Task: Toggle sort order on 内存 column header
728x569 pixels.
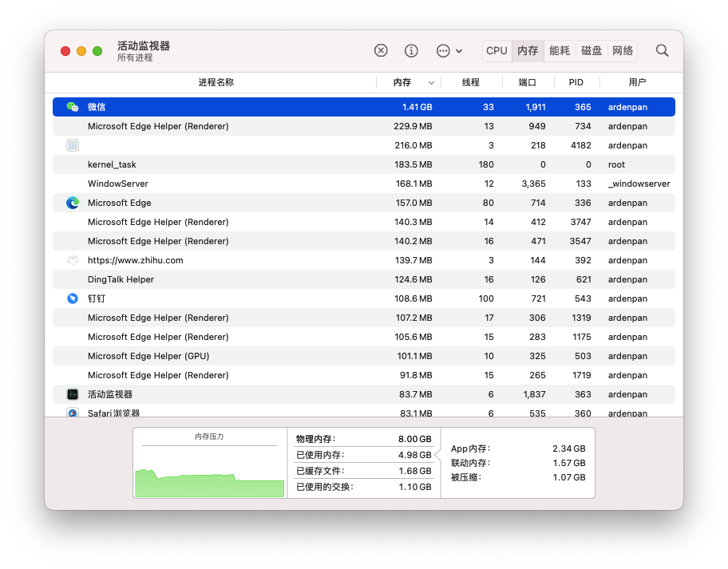Action: 407,82
